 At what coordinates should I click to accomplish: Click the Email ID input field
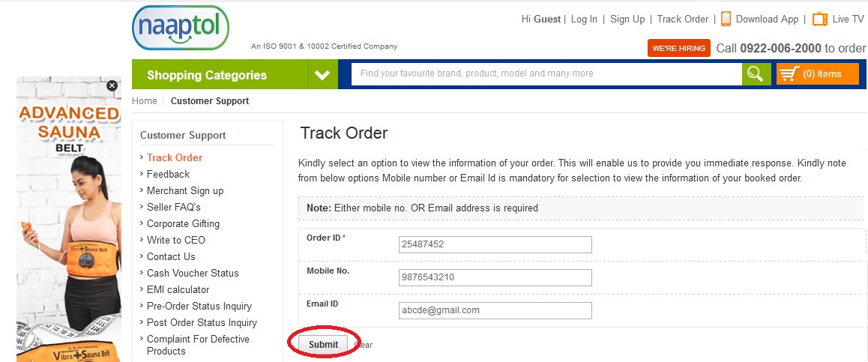tap(495, 310)
